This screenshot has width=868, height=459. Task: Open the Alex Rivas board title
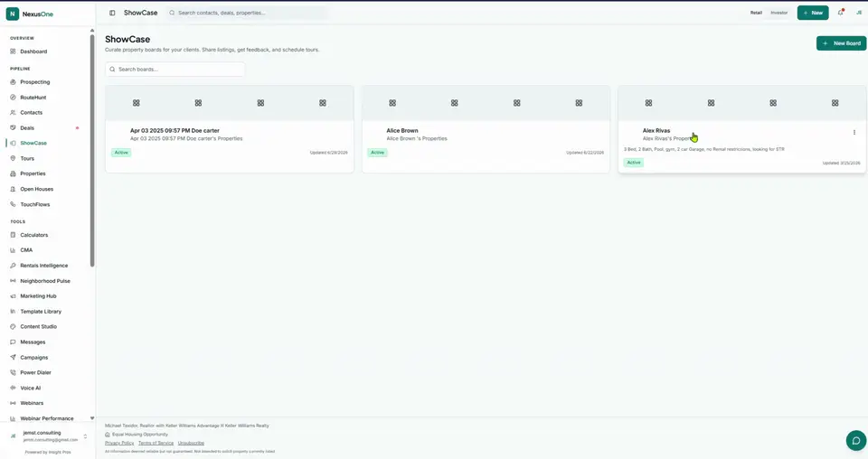656,130
